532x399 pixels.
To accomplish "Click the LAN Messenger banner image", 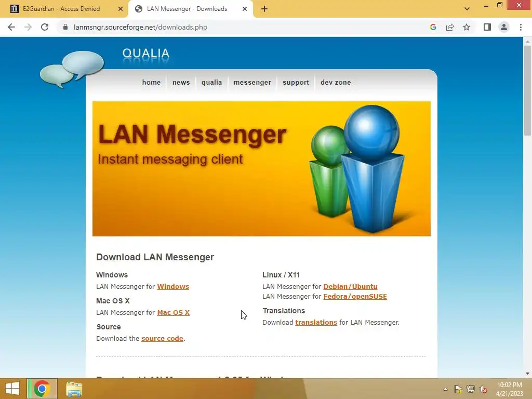I will (x=262, y=169).
